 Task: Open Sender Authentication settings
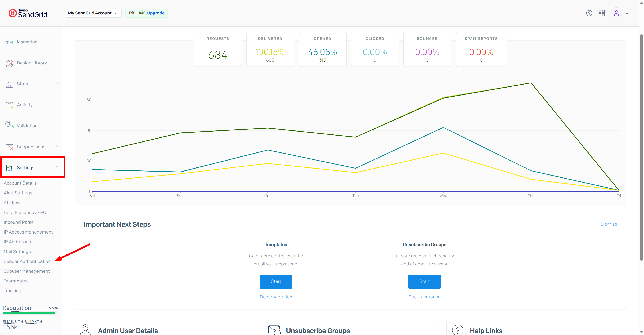click(x=27, y=261)
